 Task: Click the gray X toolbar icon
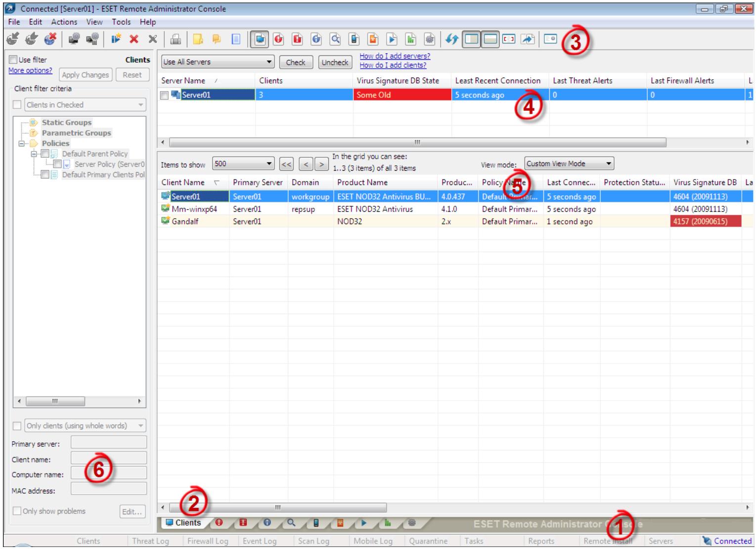click(153, 39)
